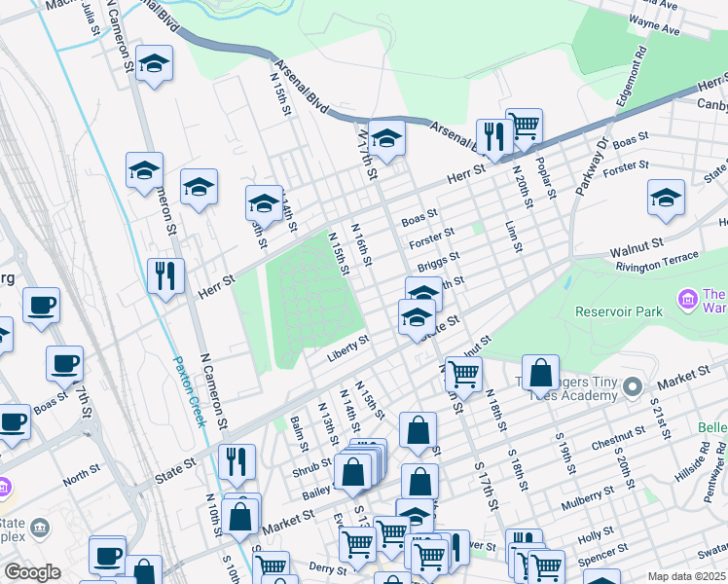The image size is (728, 584).
Task: Click the North St street label
Action: point(82,475)
